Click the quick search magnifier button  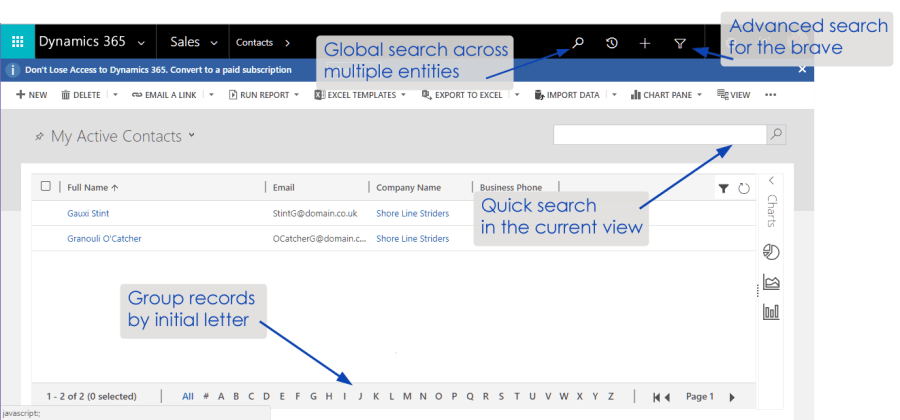(776, 135)
